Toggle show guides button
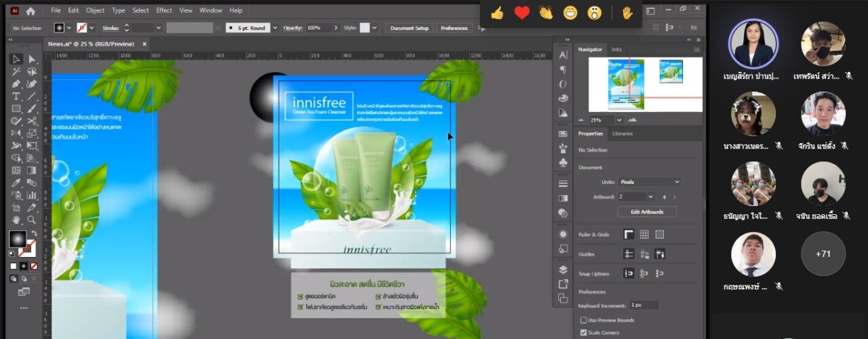868x339 pixels. click(629, 254)
